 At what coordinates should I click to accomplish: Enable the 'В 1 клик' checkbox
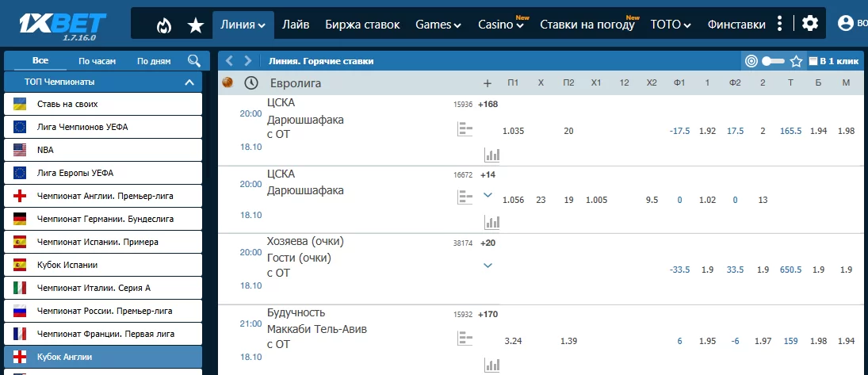(x=813, y=61)
